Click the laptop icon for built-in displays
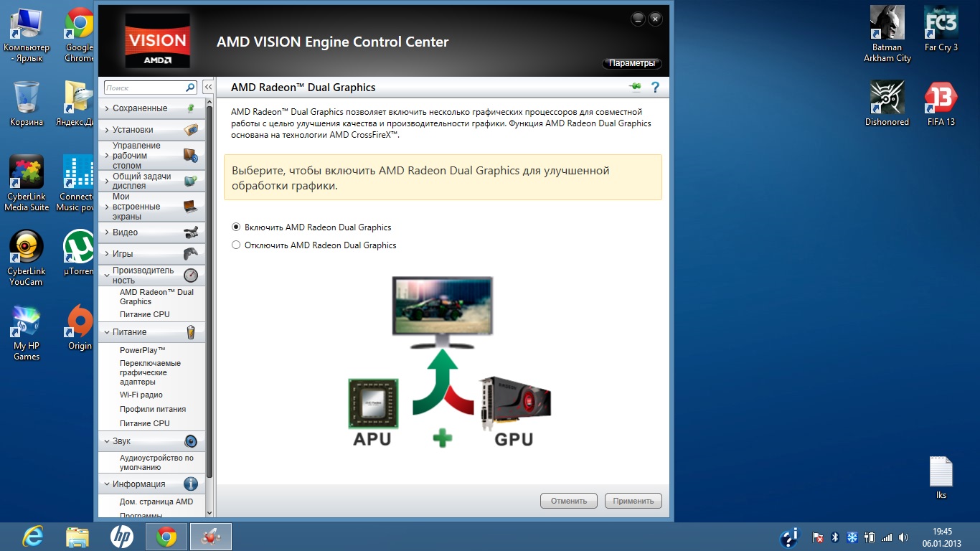Image resolution: width=980 pixels, height=551 pixels. click(x=190, y=207)
